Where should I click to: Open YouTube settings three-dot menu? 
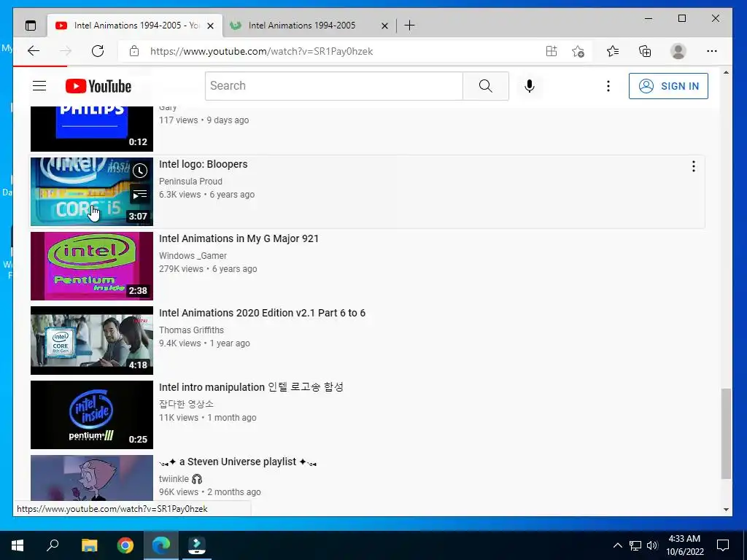608,86
